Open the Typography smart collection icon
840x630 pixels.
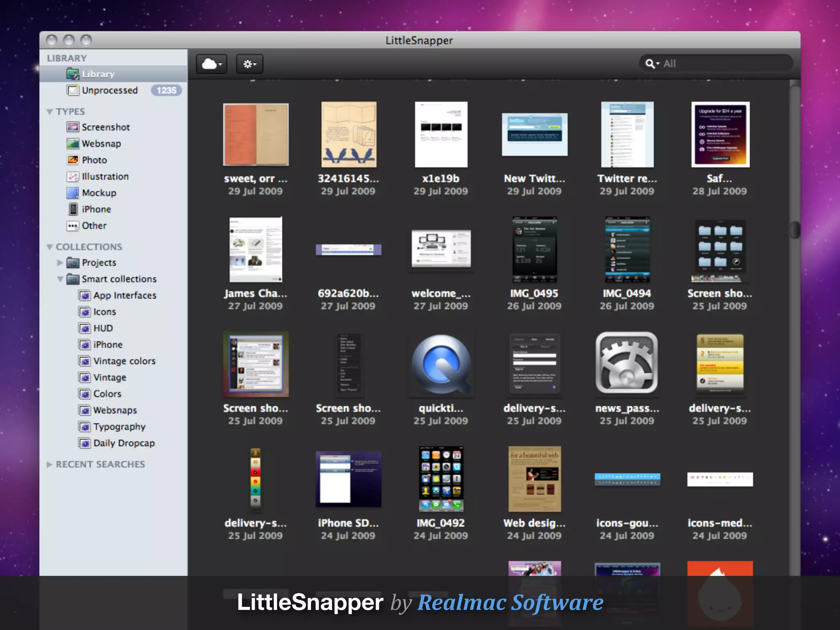pos(84,427)
